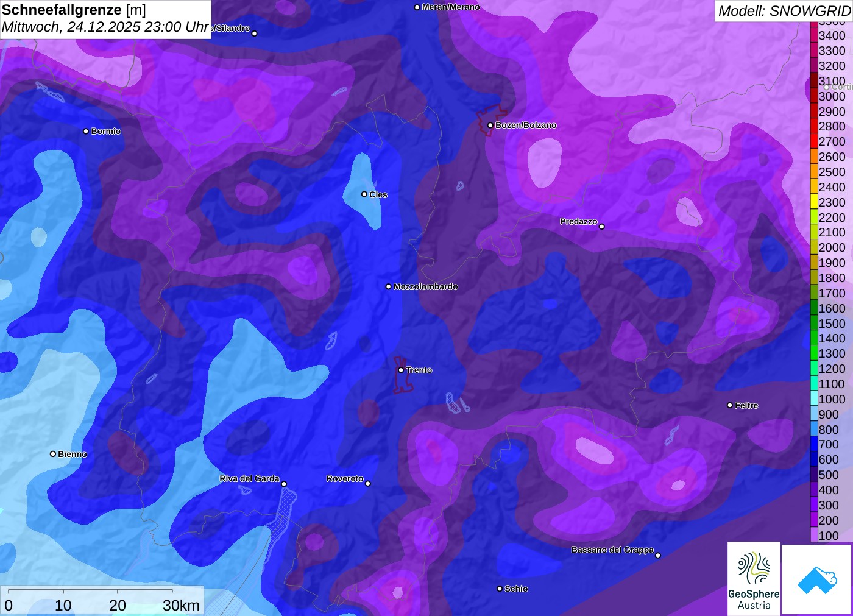This screenshot has width=853, height=616.
Task: Click the date Mittwoch, 24.12.2025 23:00 Uhr
Action: 105,27
